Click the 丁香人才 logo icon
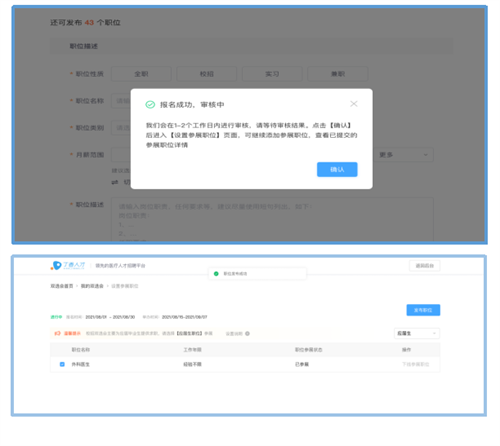Screen dimensions: 500x446 coord(56,265)
